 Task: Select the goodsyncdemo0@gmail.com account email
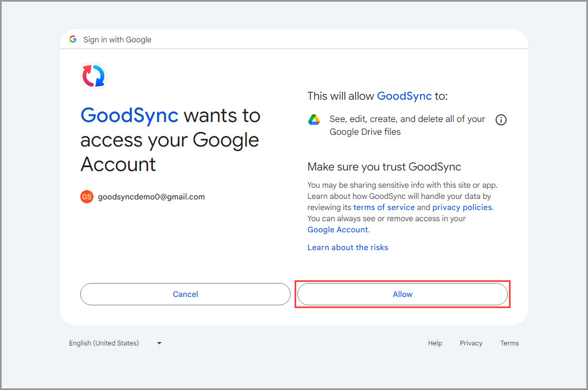coord(150,197)
